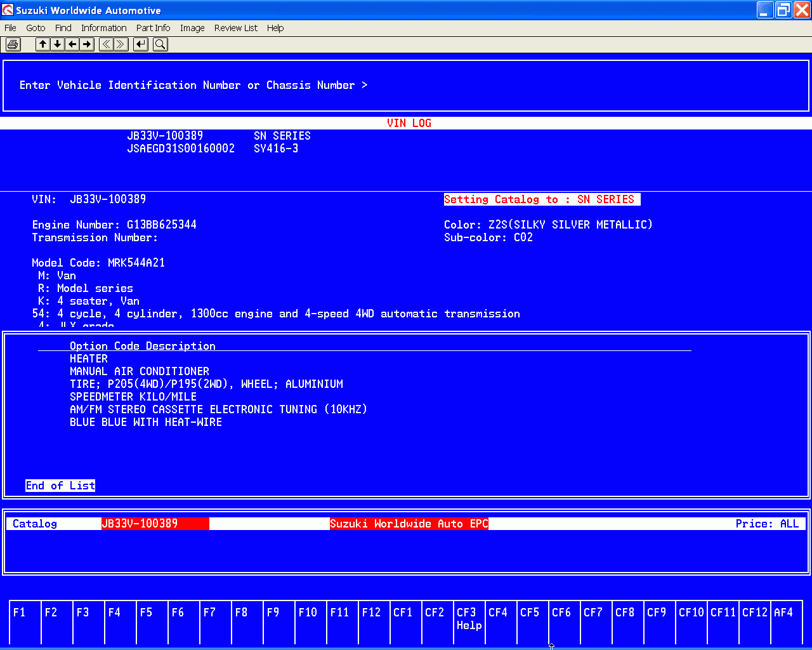Viewport: 812px width, 650px height.
Task: Click Model Code MRK544A21 text
Action: [98, 263]
